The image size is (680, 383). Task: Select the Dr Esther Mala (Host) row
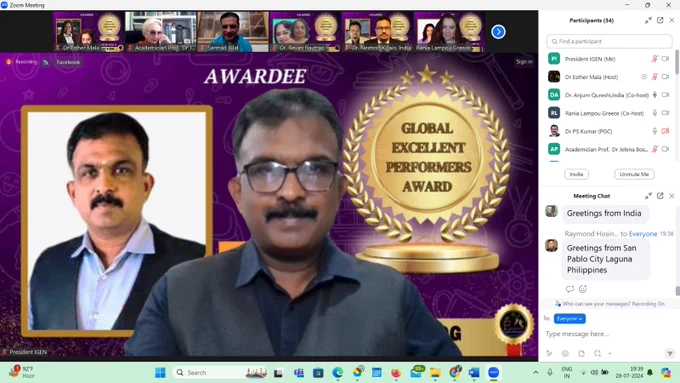click(x=609, y=77)
